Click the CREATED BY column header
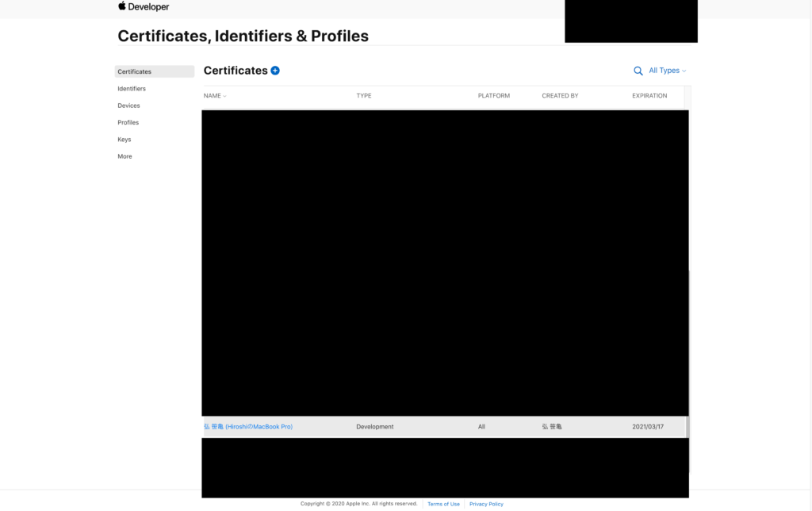The height and width of the screenshot is (511, 812). 560,96
